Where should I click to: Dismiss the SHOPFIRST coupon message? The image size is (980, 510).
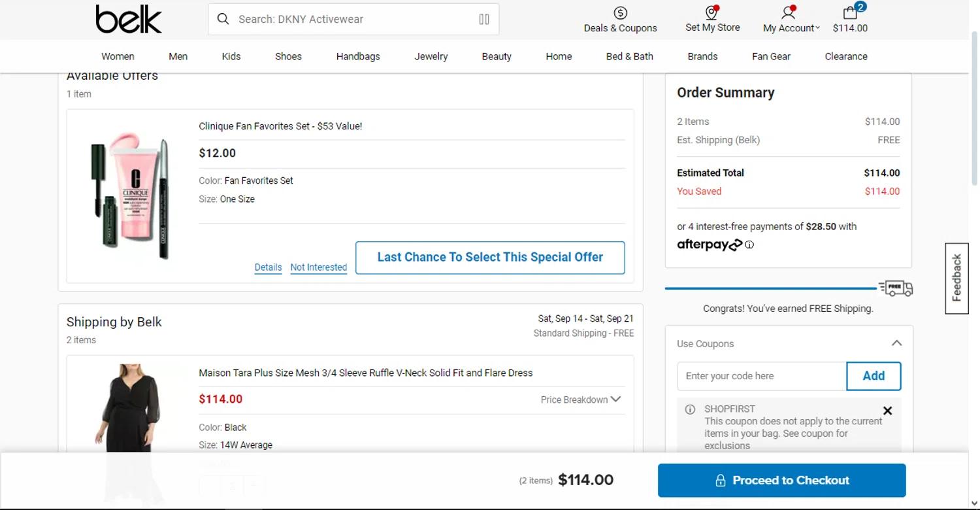click(887, 411)
